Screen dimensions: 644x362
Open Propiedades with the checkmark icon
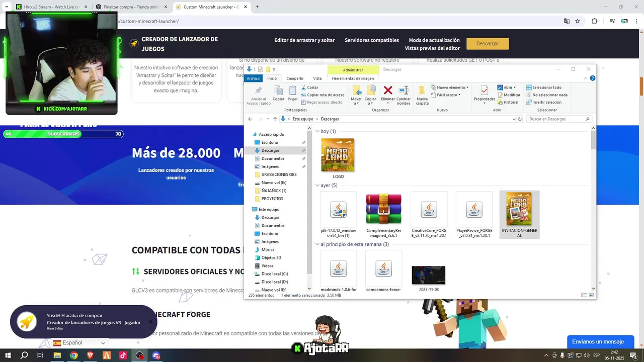point(485,93)
